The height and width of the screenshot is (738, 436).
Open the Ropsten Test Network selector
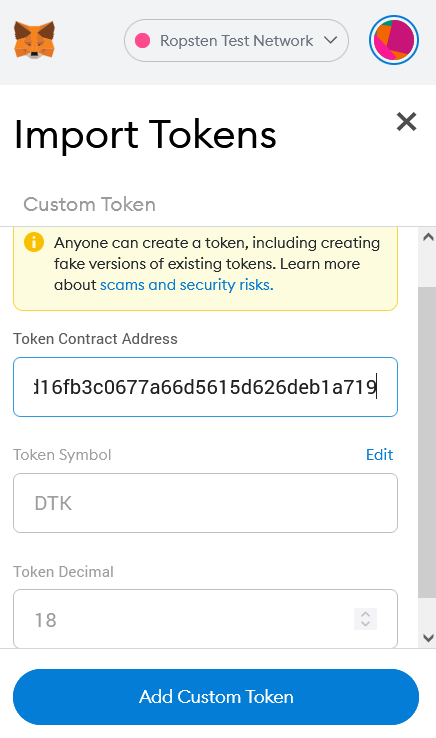236,40
